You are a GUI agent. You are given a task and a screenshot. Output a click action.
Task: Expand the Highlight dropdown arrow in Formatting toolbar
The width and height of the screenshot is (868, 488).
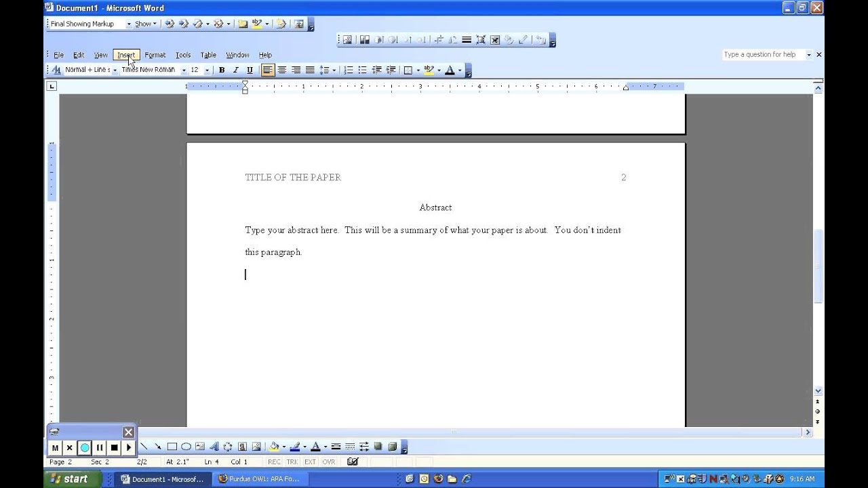[438, 70]
